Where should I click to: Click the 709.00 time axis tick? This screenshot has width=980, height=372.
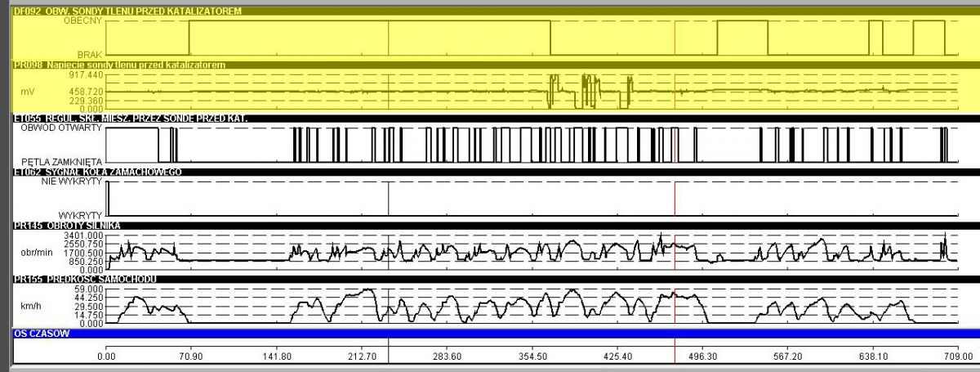(x=960, y=356)
